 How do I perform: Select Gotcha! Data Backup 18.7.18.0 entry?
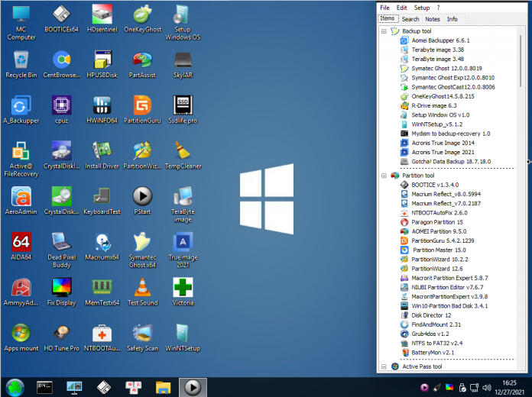(x=451, y=162)
